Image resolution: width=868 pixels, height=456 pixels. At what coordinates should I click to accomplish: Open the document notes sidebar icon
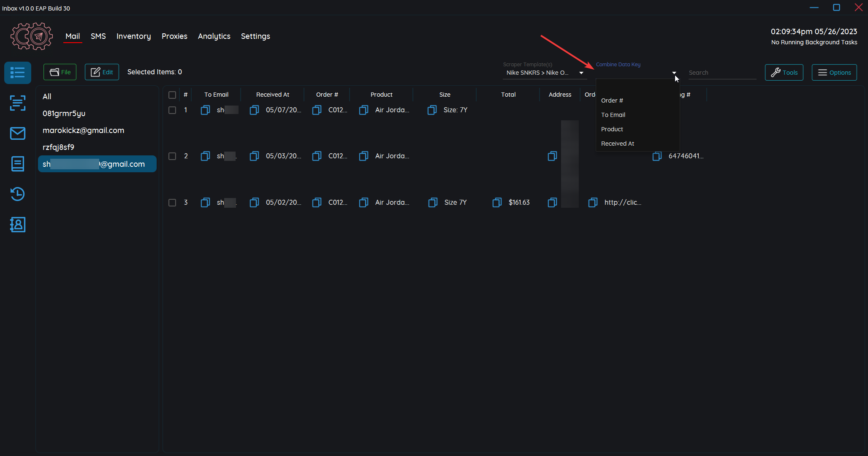pyautogui.click(x=18, y=164)
